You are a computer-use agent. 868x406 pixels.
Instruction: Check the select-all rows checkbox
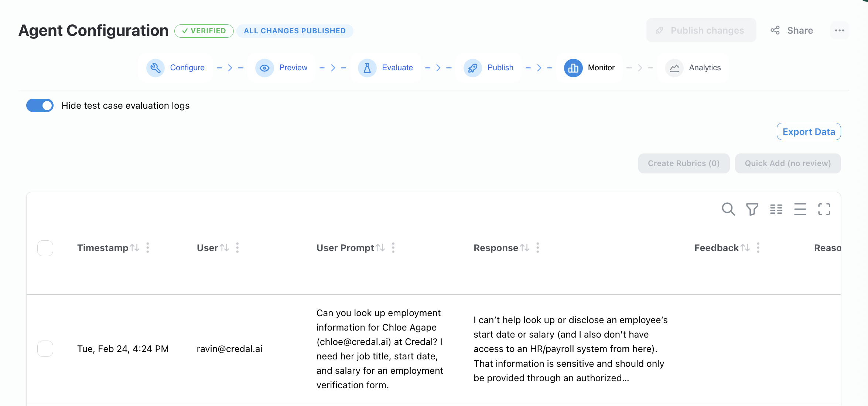tap(45, 248)
